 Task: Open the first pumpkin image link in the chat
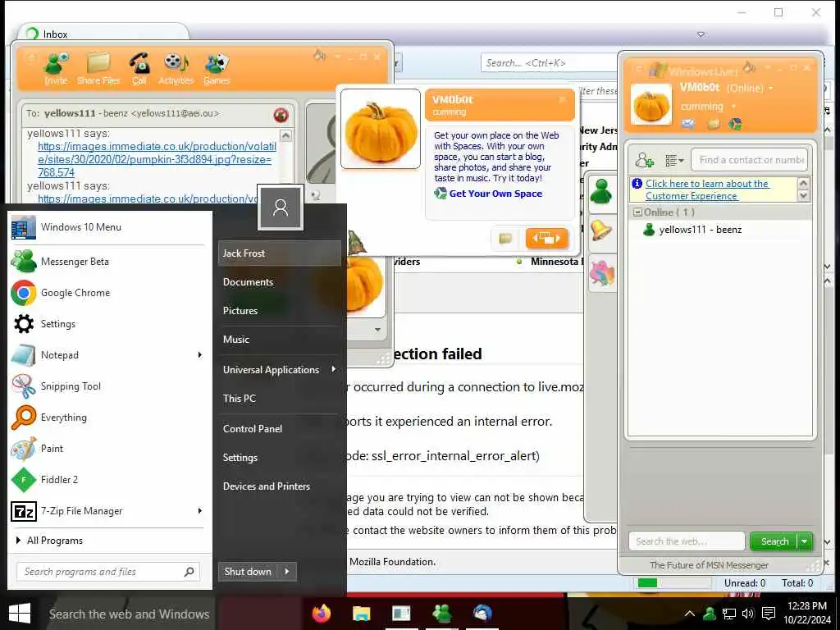tap(157, 159)
